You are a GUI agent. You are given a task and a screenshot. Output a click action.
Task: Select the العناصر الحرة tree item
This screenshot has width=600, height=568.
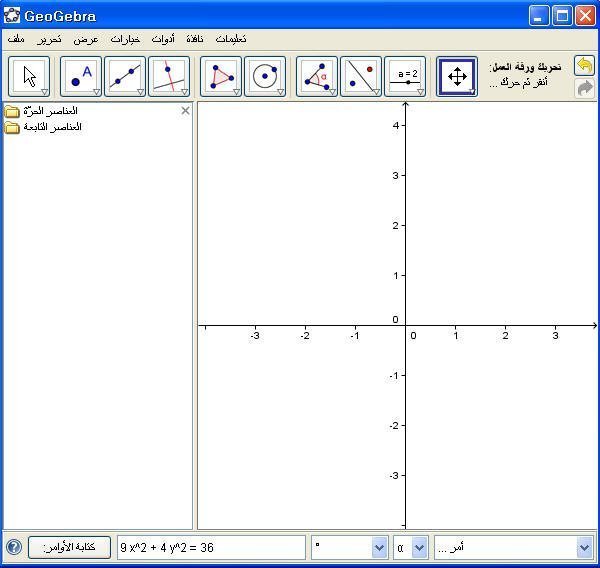point(51,111)
